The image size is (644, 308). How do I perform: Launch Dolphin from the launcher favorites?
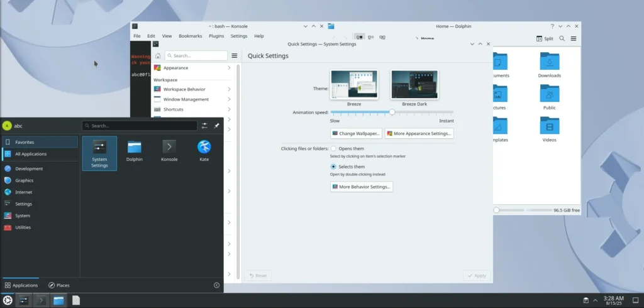click(x=135, y=151)
